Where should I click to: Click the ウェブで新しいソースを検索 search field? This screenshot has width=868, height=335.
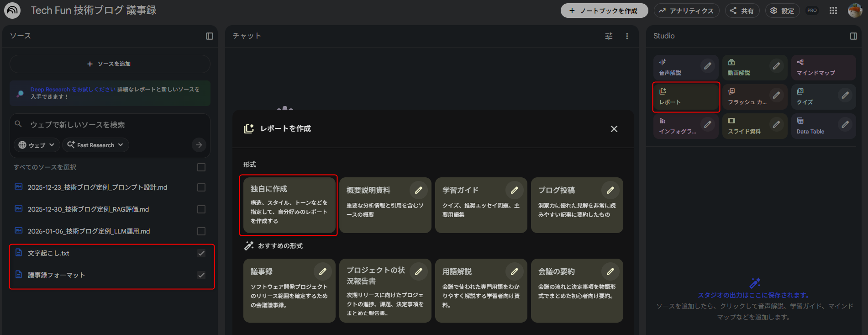point(110,124)
